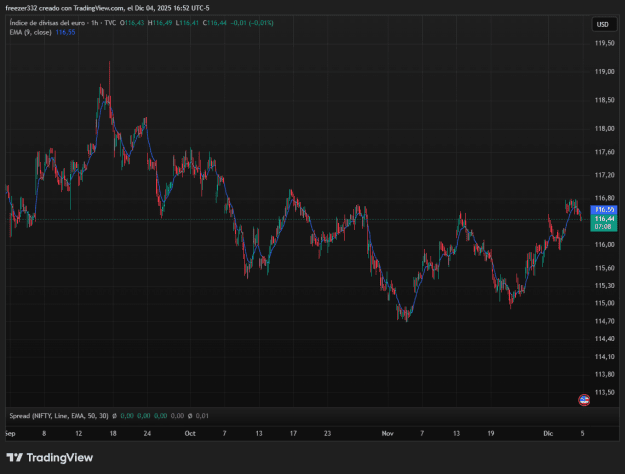This screenshot has width=625, height=474.
Task: Click the −0,01 (−0,01%) change value
Action: [252, 23]
